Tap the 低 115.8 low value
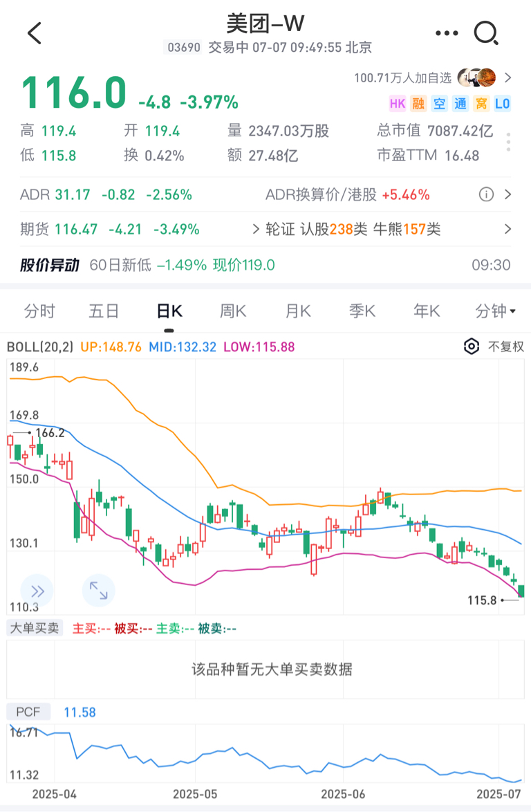Image resolution: width=531 pixels, height=812 pixels. click(59, 156)
